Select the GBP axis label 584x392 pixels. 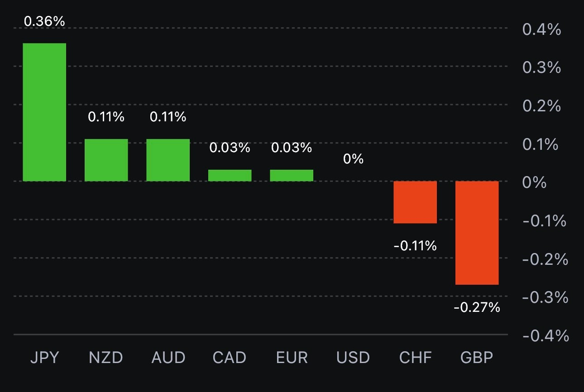477,358
